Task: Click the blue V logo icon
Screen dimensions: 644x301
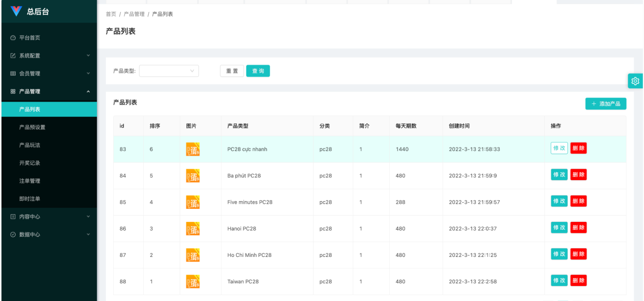Action: point(16,11)
